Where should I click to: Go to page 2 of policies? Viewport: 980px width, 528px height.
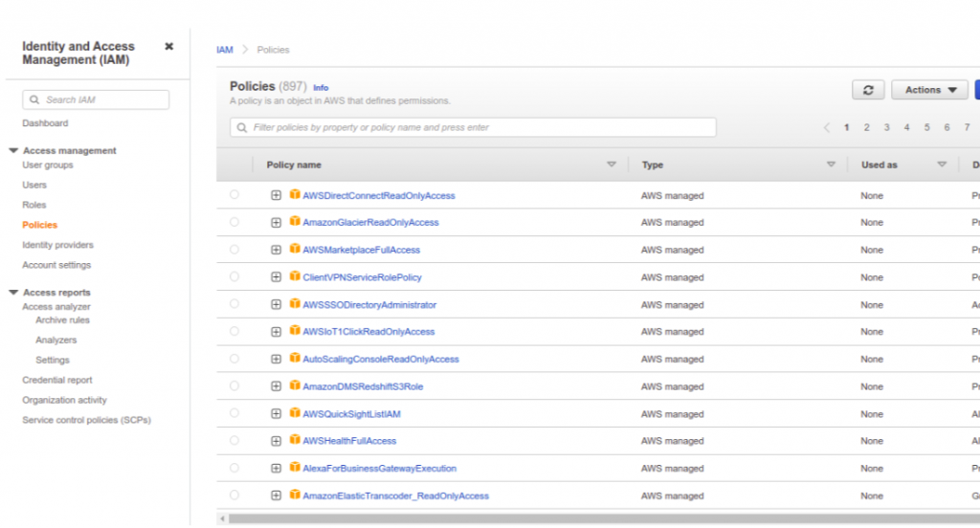click(866, 127)
